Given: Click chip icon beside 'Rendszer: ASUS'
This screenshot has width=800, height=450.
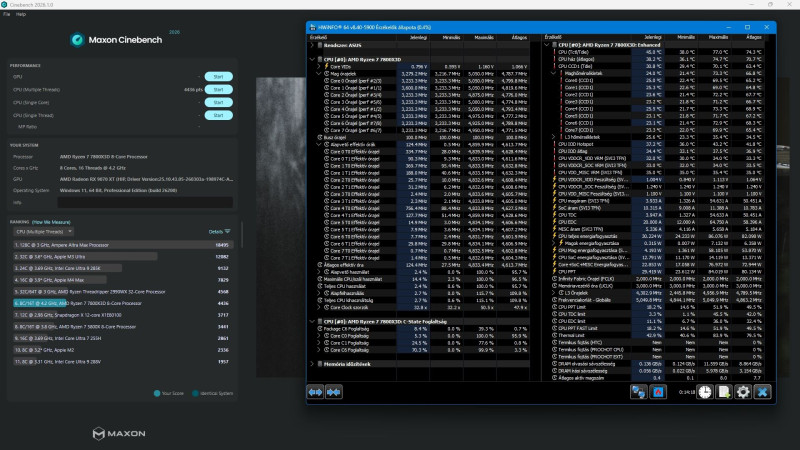Looking at the screenshot, I should point(320,45).
